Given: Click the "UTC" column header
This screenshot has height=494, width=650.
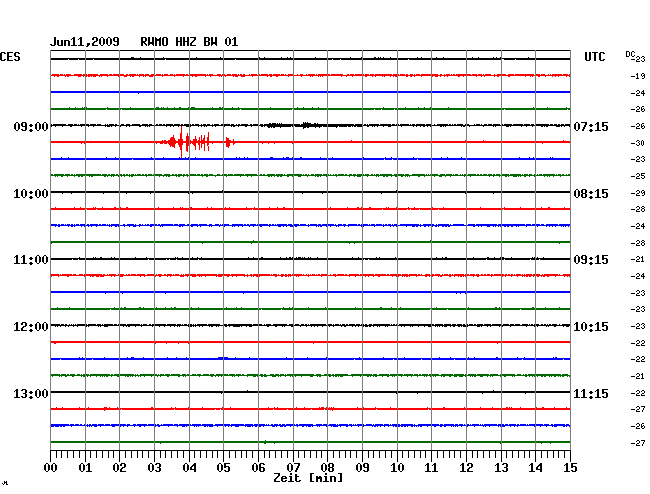Looking at the screenshot, I should click(x=595, y=57).
